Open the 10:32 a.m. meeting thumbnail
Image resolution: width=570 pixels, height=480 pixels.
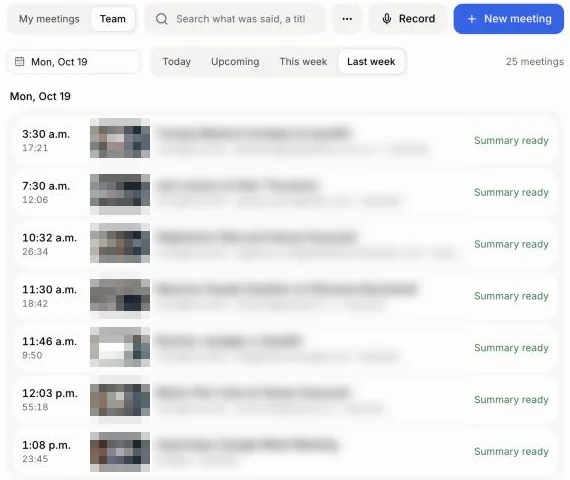[120, 243]
